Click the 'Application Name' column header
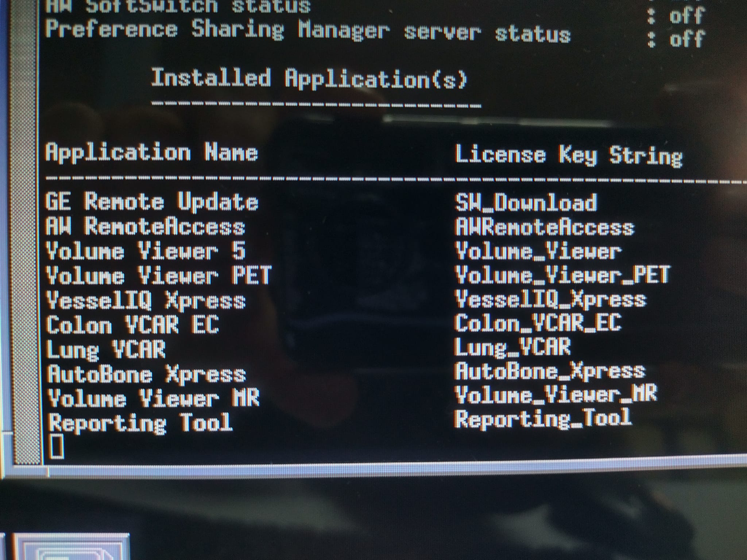Image resolution: width=747 pixels, height=560 pixels. 151,152
